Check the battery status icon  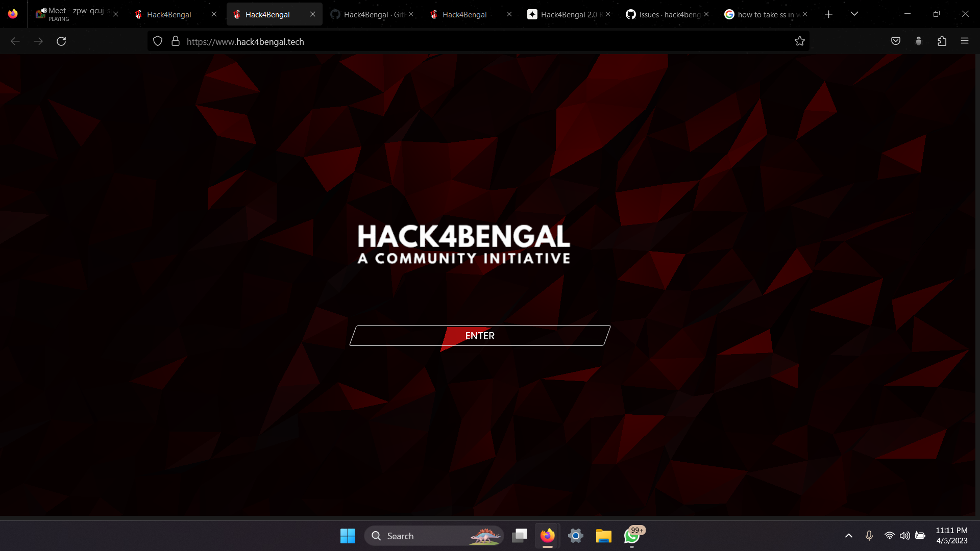(920, 536)
